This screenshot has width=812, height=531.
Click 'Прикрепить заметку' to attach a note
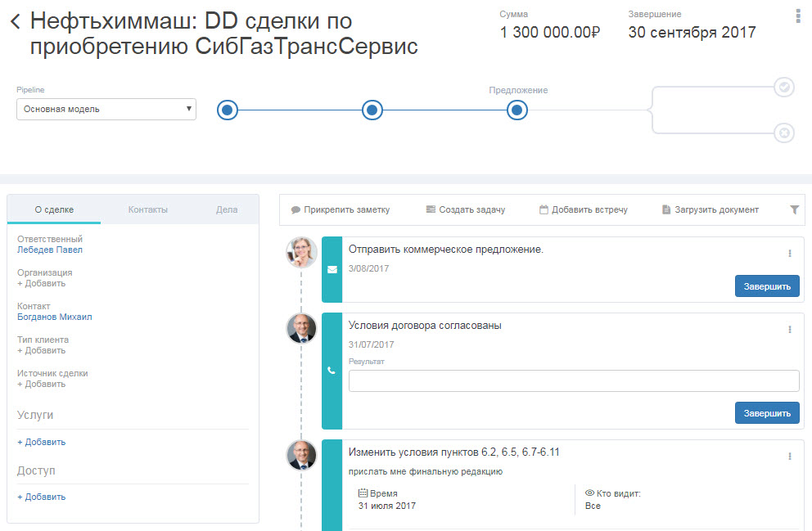pos(341,210)
